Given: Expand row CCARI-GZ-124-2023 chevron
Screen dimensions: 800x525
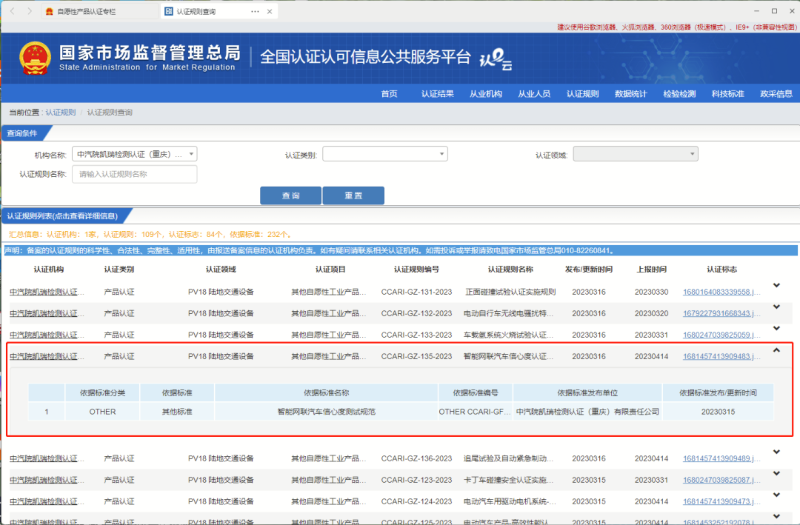Looking at the screenshot, I should (x=777, y=500).
